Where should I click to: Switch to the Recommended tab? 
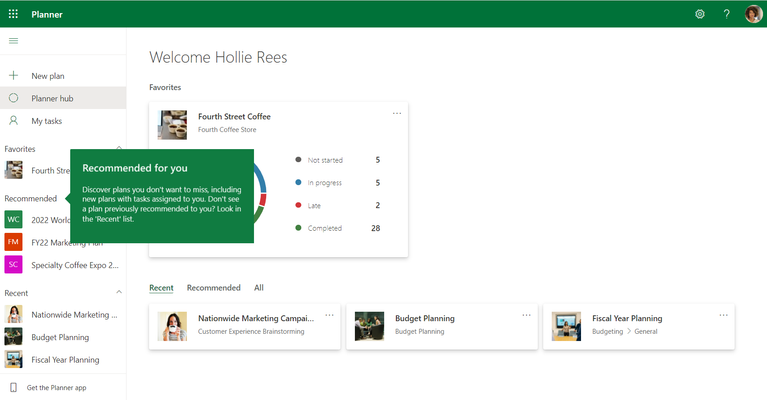point(214,288)
